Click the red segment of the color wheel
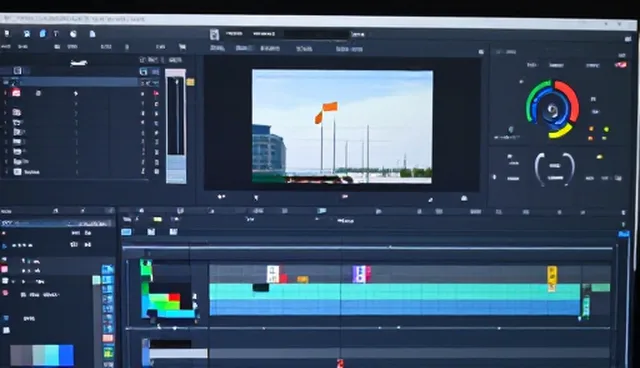The height and width of the screenshot is (368, 640). point(569,100)
